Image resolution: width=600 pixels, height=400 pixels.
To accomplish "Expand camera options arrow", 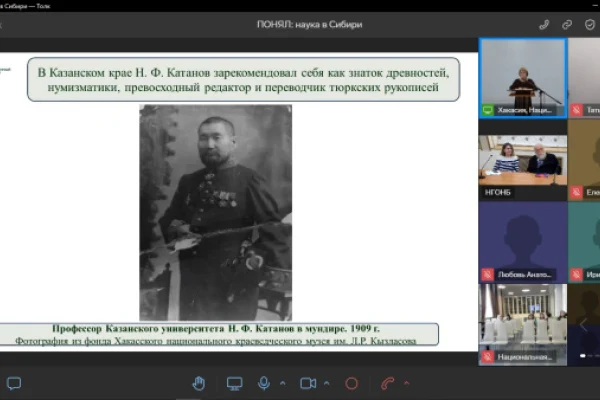I will click(326, 383).
